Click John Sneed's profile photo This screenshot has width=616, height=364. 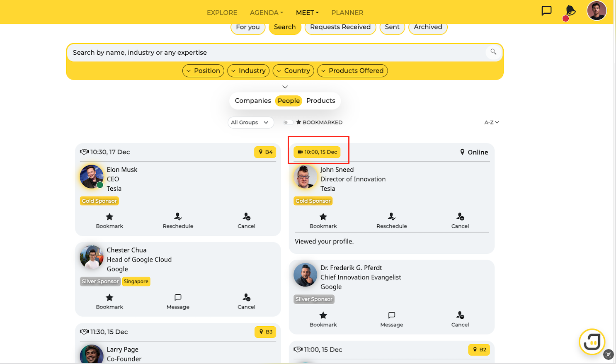pyautogui.click(x=306, y=177)
